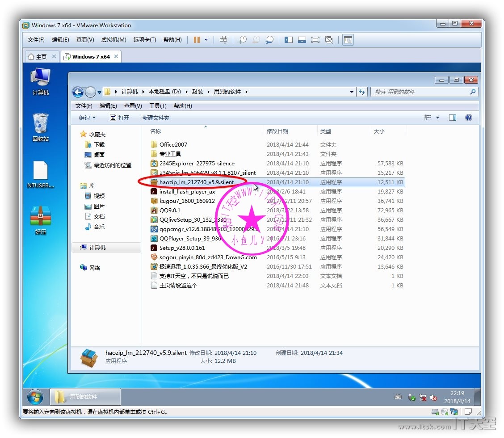Click the Windows Start orb
Image resolution: width=504 pixels, height=438 pixels.
[x=35, y=397]
